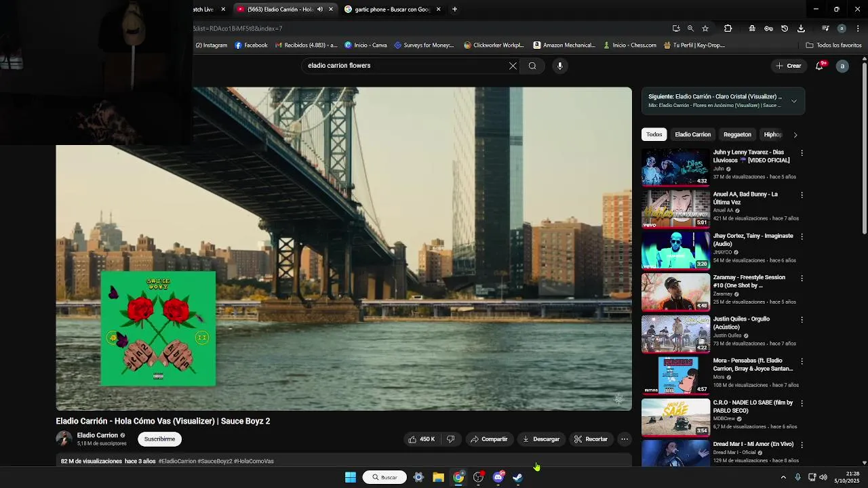Click the #SauceBoyz2 hashtag link
Viewport: 868px width, 488px height.
(x=215, y=462)
